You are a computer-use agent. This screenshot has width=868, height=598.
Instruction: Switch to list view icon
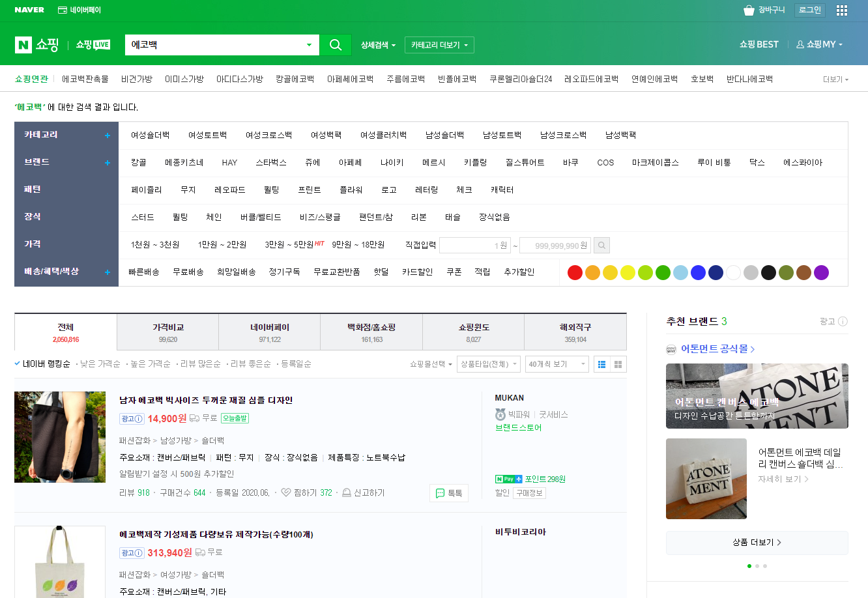coord(602,364)
